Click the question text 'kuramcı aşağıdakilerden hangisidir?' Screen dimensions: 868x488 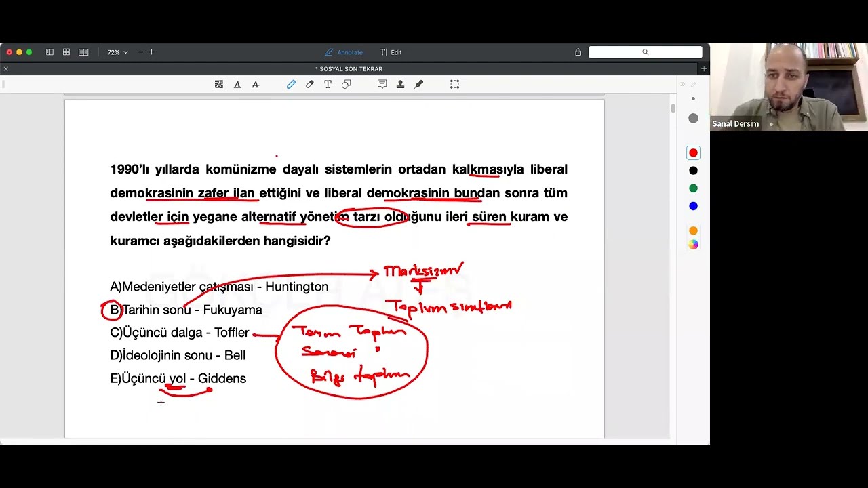click(x=220, y=241)
